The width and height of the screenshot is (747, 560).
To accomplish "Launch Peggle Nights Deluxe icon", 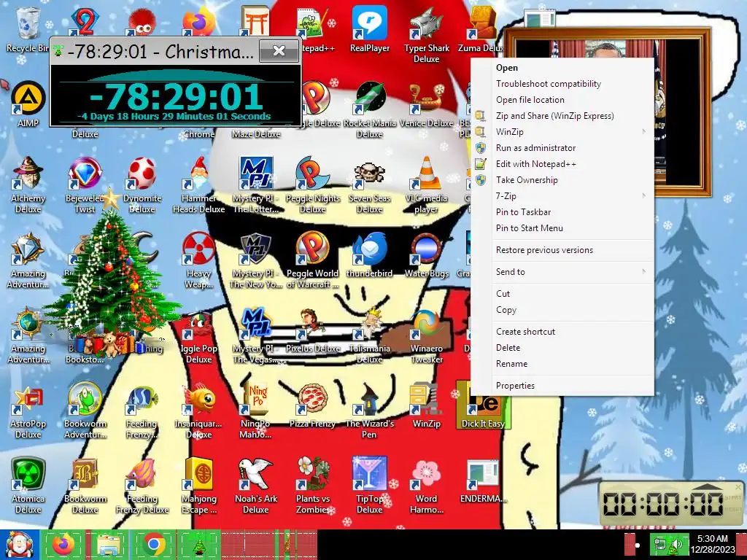I will point(312,184).
